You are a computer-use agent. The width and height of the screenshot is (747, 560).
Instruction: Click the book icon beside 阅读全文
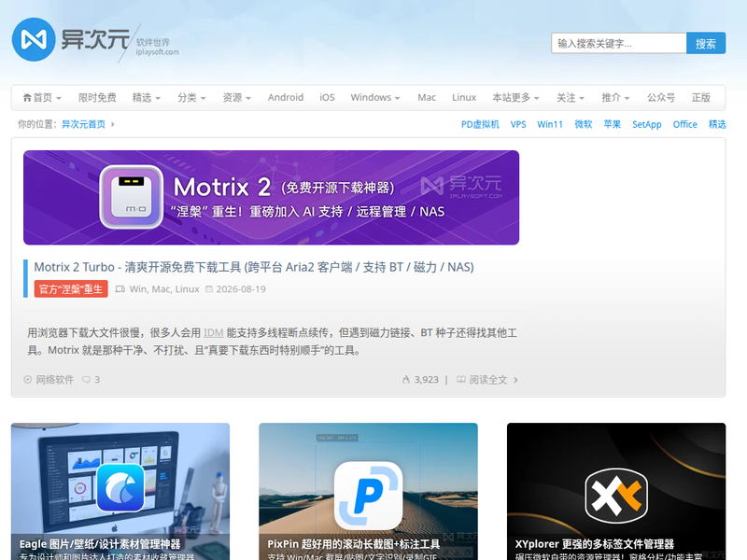460,380
